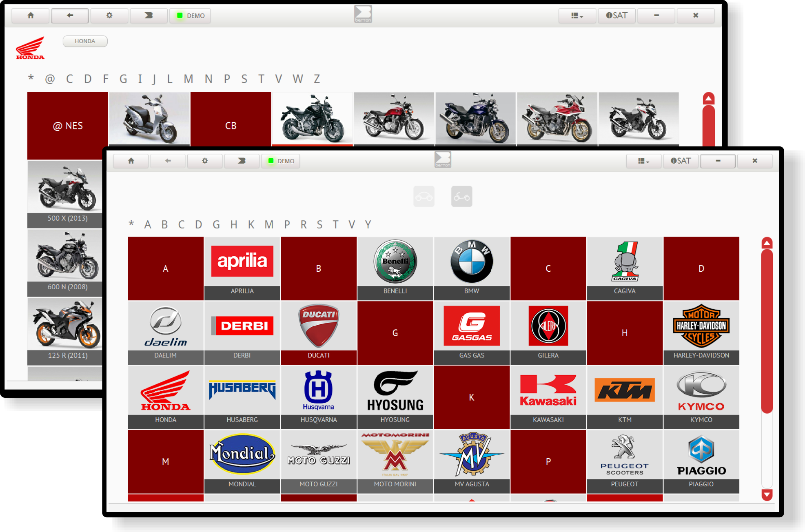Screen dimensions: 805x532
Task: Click the red letter A tile in the brand grid
Action: (166, 268)
